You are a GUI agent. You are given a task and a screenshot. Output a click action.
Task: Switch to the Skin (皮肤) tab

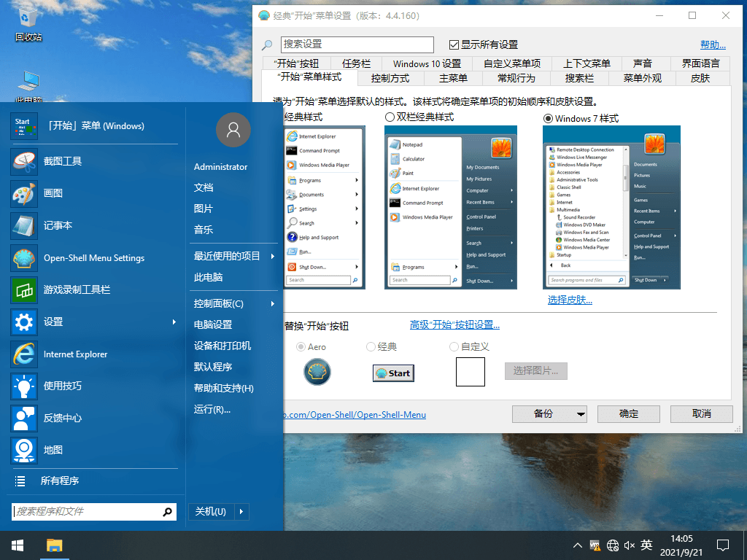point(700,79)
